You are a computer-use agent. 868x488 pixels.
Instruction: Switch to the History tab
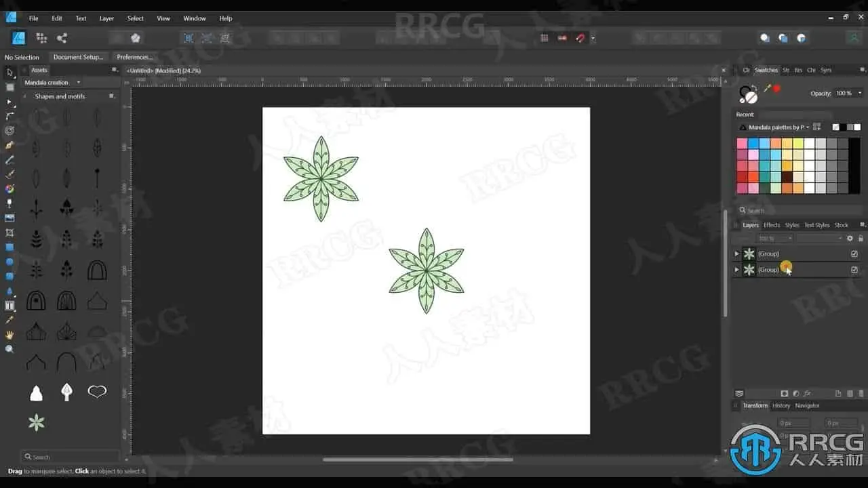tap(781, 405)
